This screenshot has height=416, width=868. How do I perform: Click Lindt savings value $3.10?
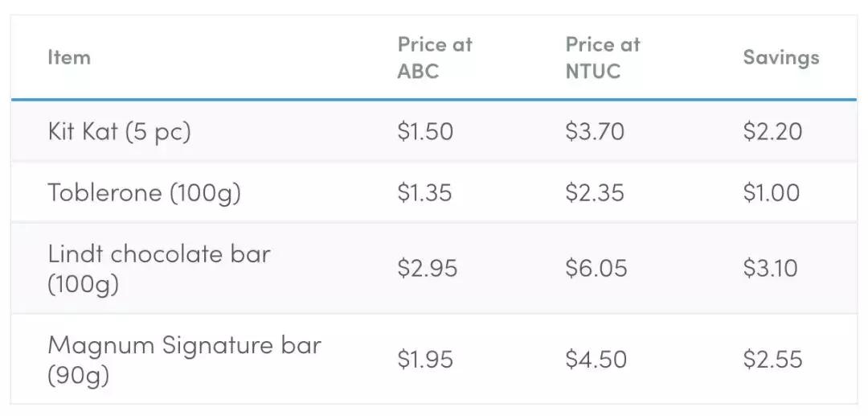pos(770,268)
